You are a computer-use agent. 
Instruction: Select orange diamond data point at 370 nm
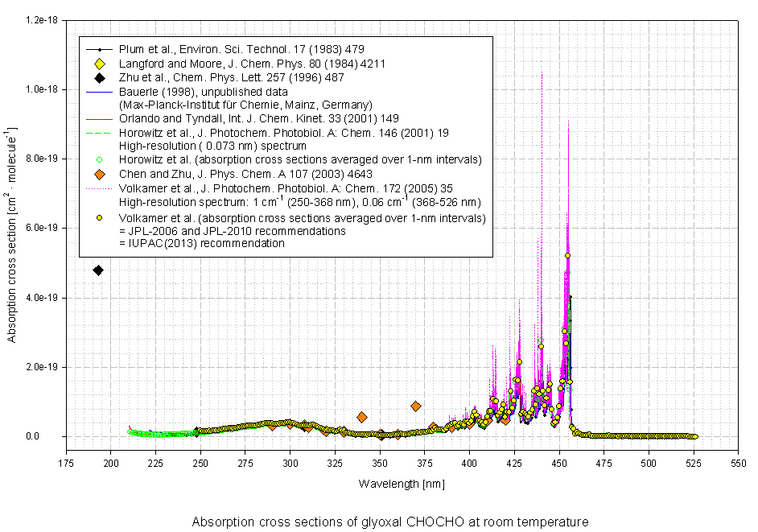coord(416,406)
